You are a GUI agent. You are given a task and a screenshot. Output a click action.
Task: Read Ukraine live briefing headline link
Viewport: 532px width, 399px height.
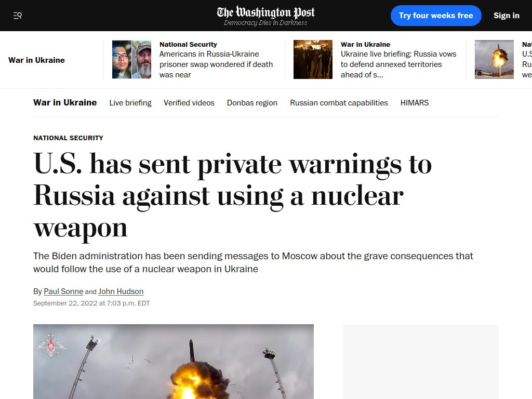398,64
